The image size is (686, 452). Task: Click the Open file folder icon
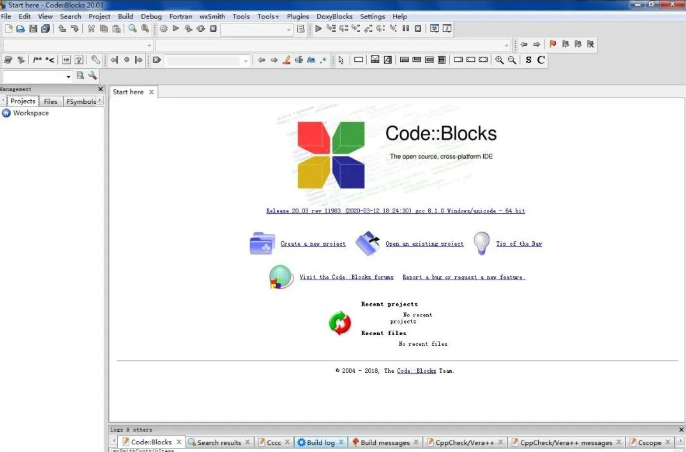(21, 29)
